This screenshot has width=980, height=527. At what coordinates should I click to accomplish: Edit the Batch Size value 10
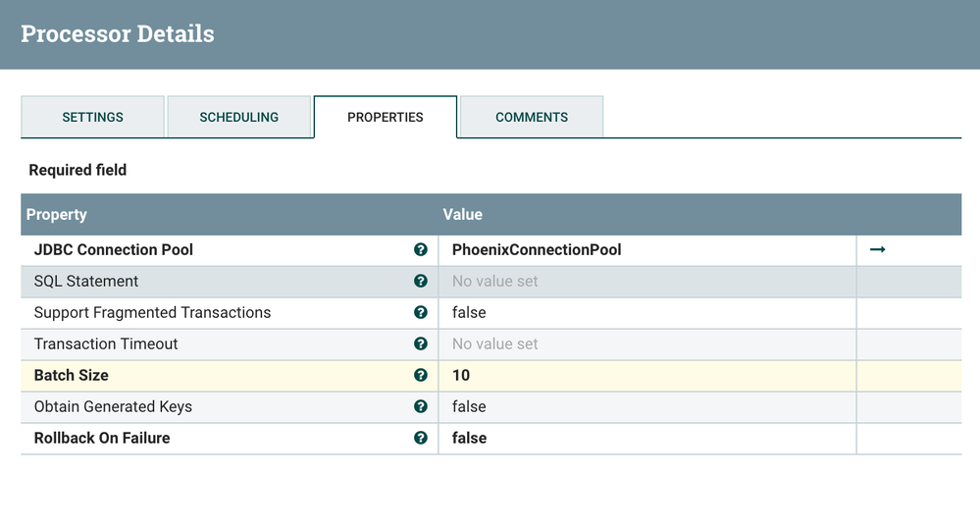coord(461,376)
